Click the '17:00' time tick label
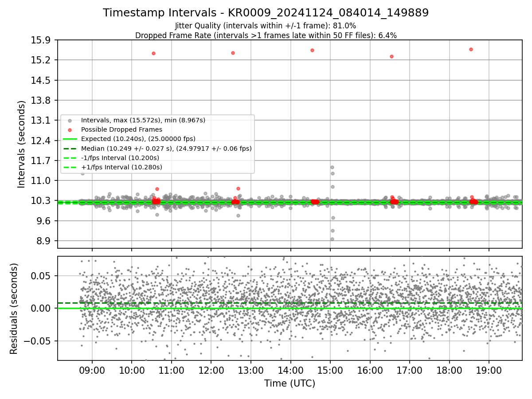Image resolution: width=532 pixels, height=399 pixels. [410, 371]
